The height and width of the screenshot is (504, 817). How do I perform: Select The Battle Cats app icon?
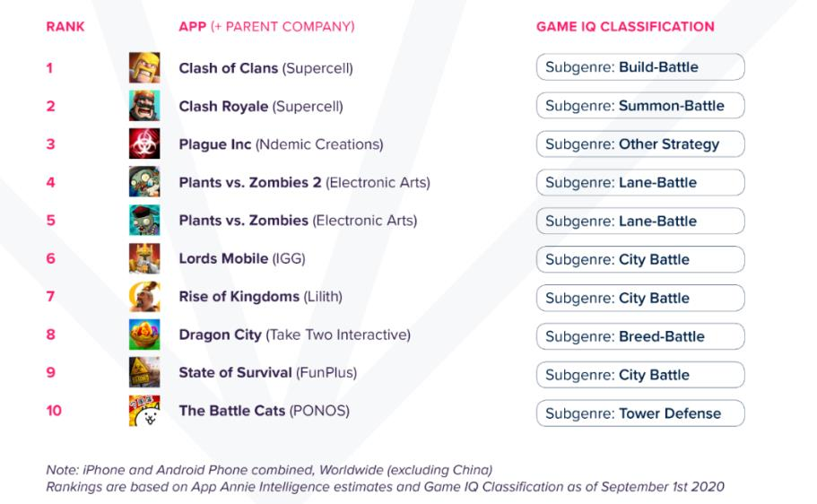click(x=144, y=410)
